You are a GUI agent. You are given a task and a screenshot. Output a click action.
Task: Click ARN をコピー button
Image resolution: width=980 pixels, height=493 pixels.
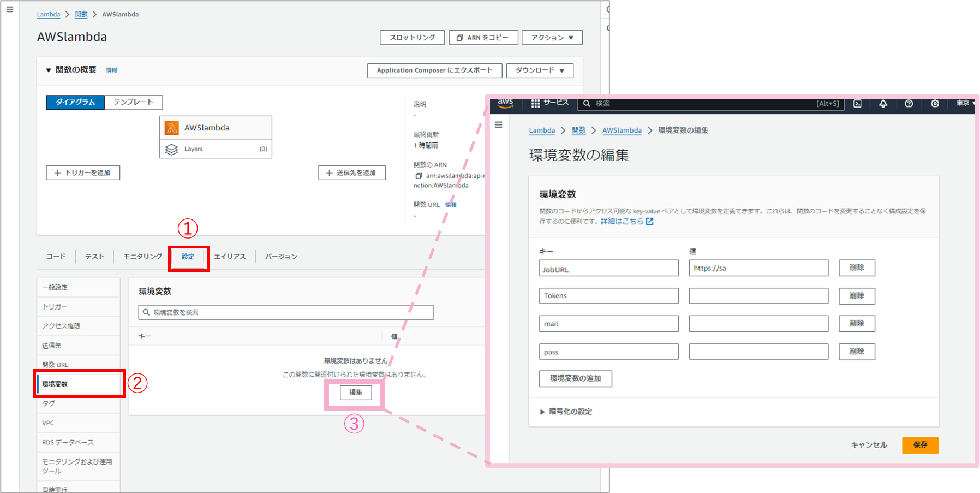(x=483, y=38)
